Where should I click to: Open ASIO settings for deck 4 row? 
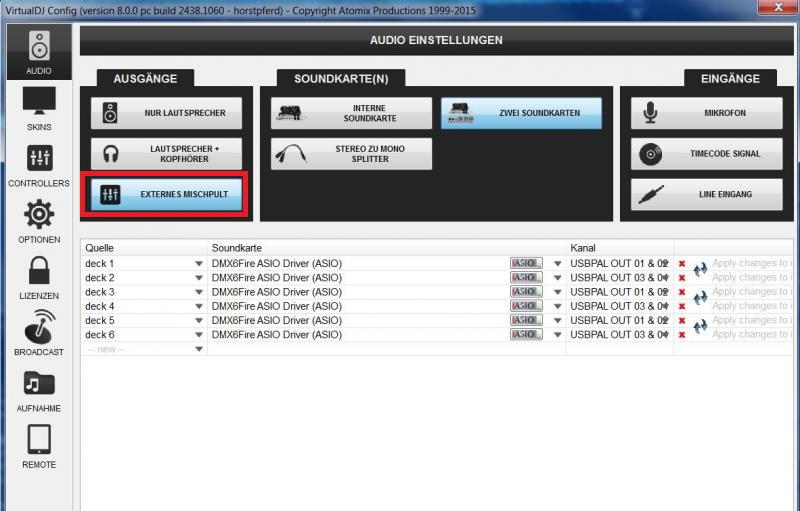526,306
